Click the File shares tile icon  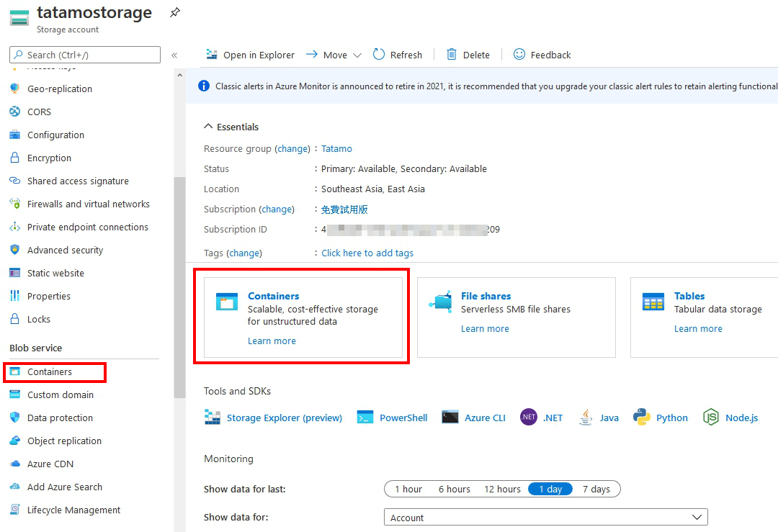[x=441, y=302]
